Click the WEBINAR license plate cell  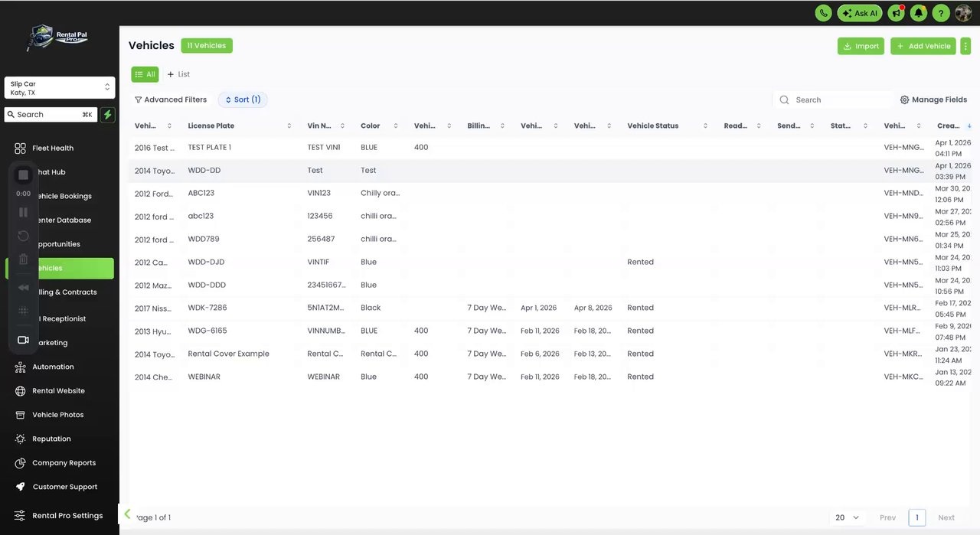(204, 377)
